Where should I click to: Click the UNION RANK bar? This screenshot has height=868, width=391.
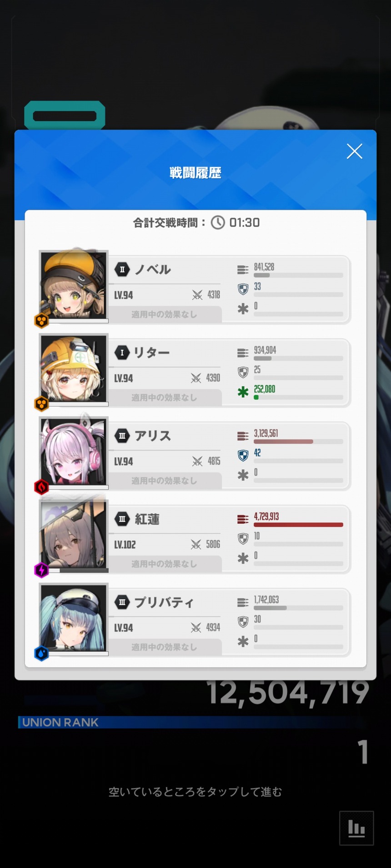(x=191, y=722)
